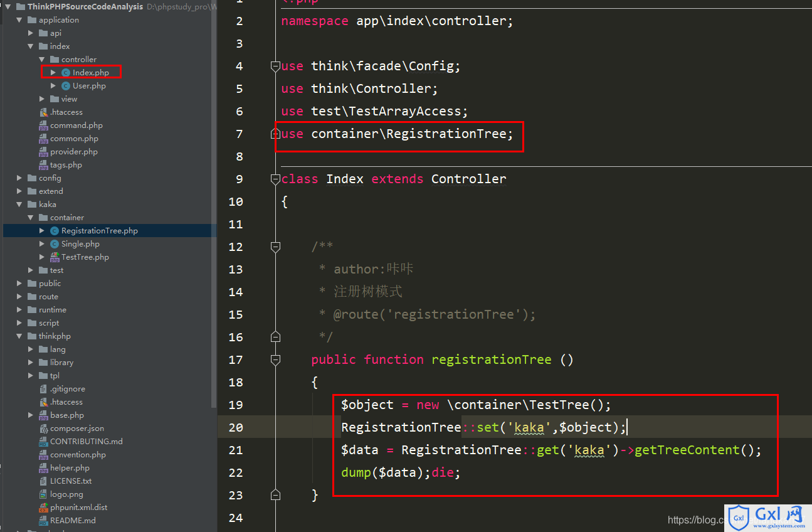Click 'use think\facade\Config;' import line
Image resolution: width=812 pixels, height=532 pixels.
[x=371, y=66]
